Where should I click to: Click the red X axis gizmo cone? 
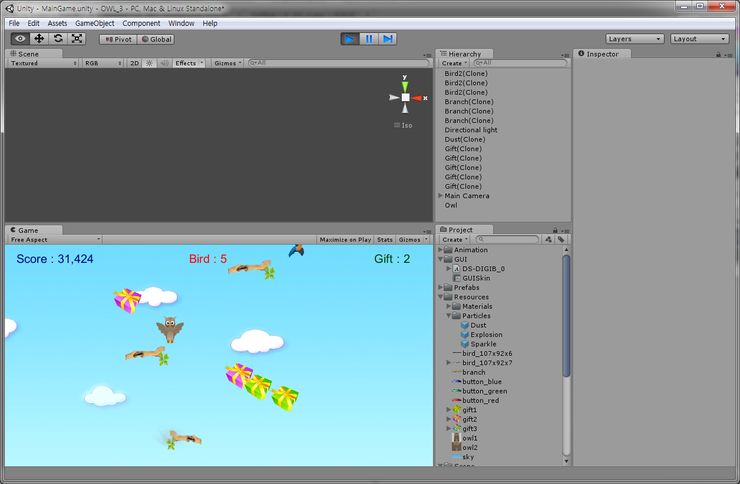tap(417, 98)
